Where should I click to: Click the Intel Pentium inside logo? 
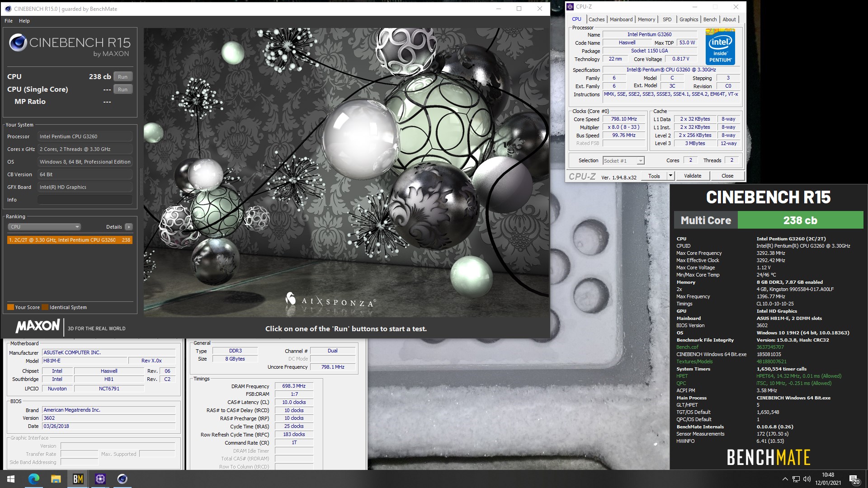tap(720, 47)
